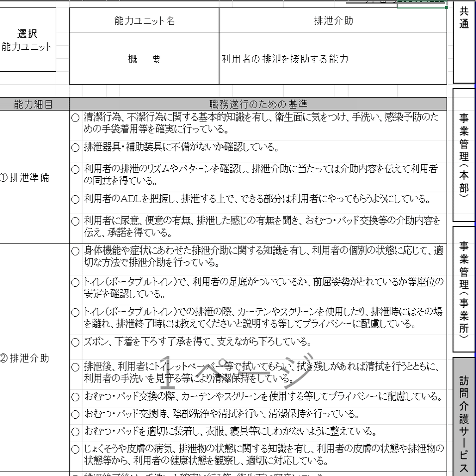Image resolution: width=476 pixels, height=476 pixels.
Task: Click the circle beside おむつ交換の際プライバシー criterion
Action: pyautogui.click(x=75, y=397)
